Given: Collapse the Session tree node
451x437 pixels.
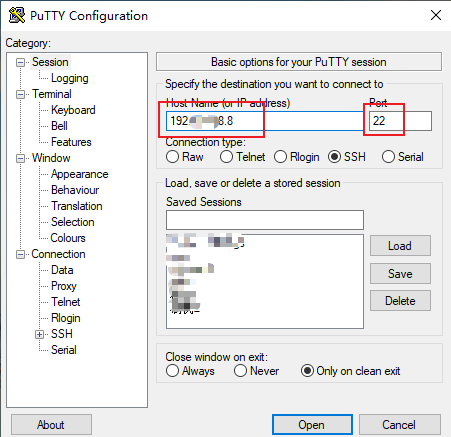Looking at the screenshot, I should point(20,62).
